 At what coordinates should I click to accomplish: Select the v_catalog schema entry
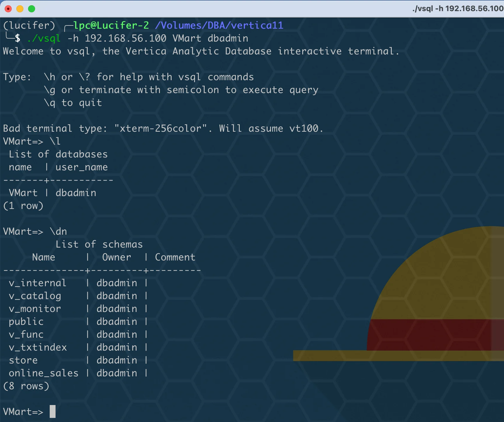pyautogui.click(x=35, y=296)
